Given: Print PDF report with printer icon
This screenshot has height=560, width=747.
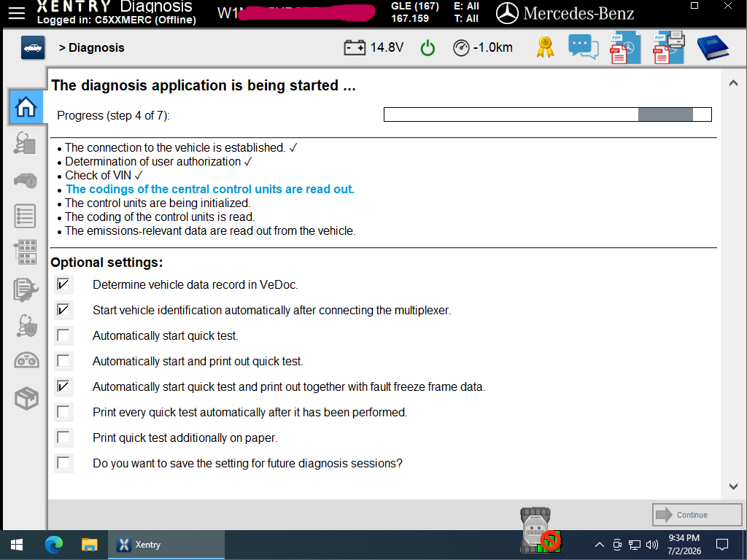Looking at the screenshot, I should pos(668,47).
